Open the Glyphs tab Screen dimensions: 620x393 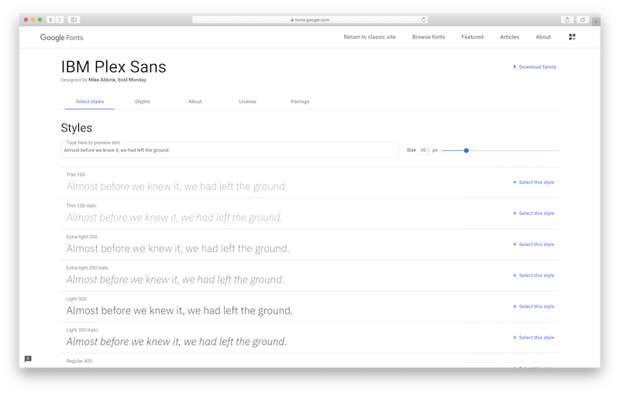[x=142, y=102]
